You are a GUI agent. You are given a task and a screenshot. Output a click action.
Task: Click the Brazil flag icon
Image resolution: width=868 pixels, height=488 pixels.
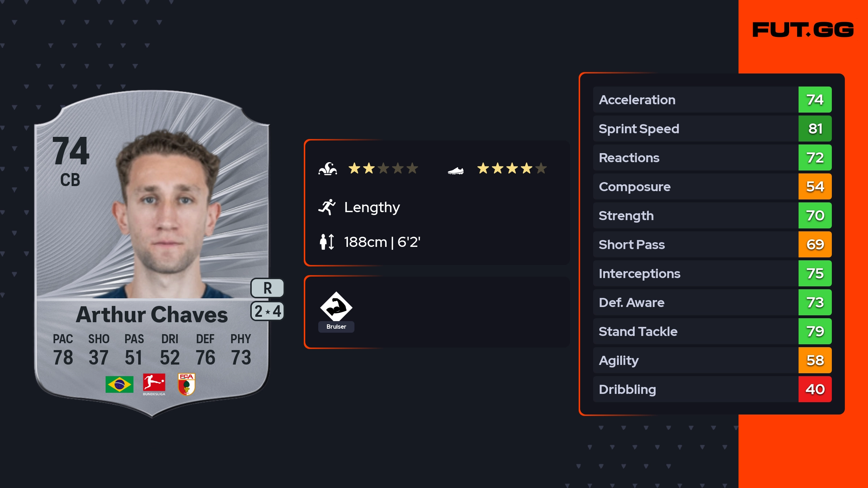(x=119, y=384)
